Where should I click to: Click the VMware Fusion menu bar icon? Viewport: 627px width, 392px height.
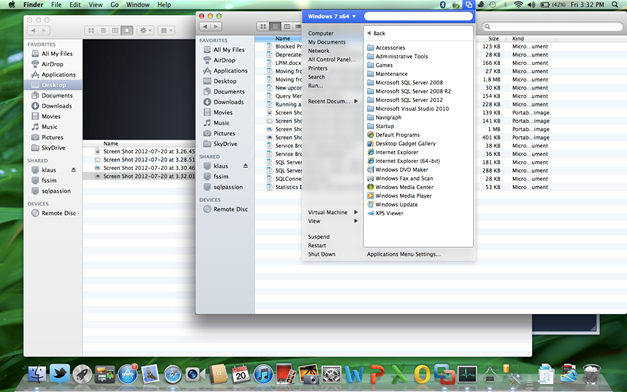click(468, 5)
